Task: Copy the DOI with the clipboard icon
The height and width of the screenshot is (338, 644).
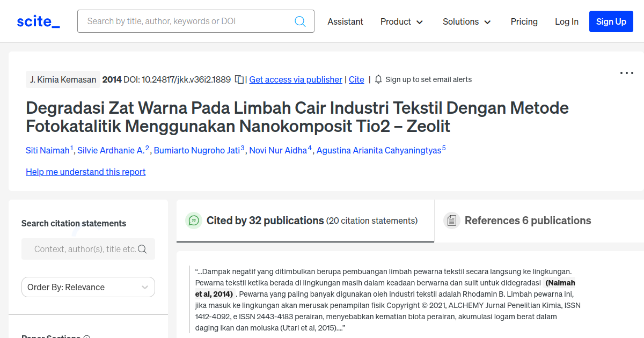Action: [x=239, y=79]
